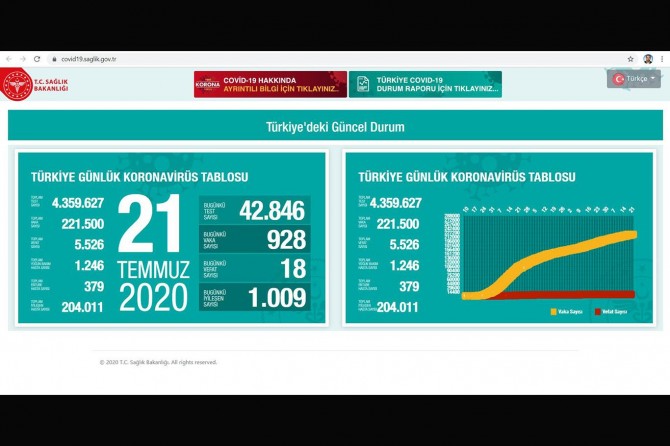The width and height of the screenshot is (670, 446).
Task: Open the Türkçe language dropdown
Action: click(x=634, y=79)
